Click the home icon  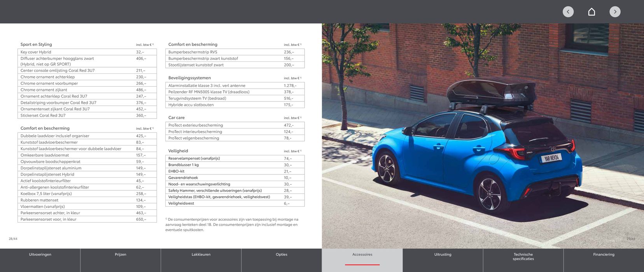591,12
